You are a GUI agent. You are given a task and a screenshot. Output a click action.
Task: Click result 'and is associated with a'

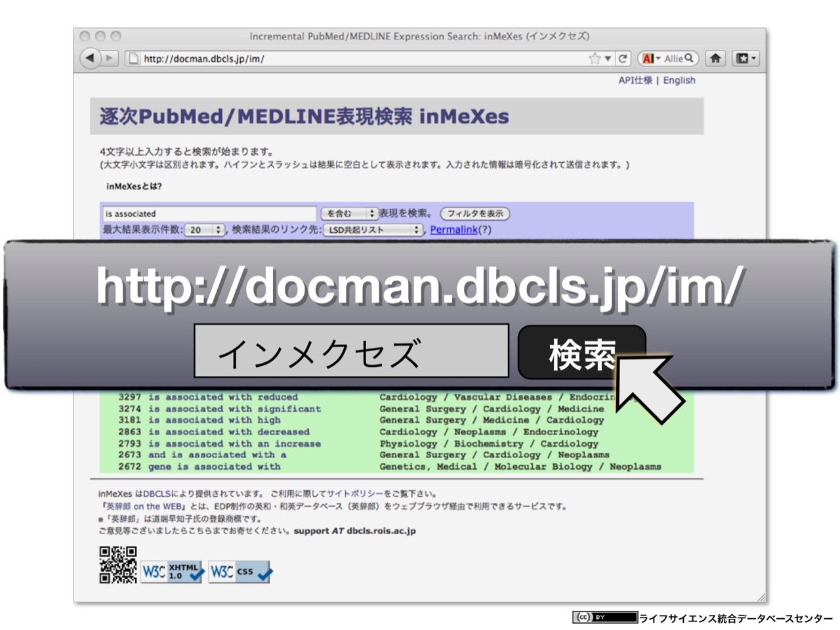217,455
